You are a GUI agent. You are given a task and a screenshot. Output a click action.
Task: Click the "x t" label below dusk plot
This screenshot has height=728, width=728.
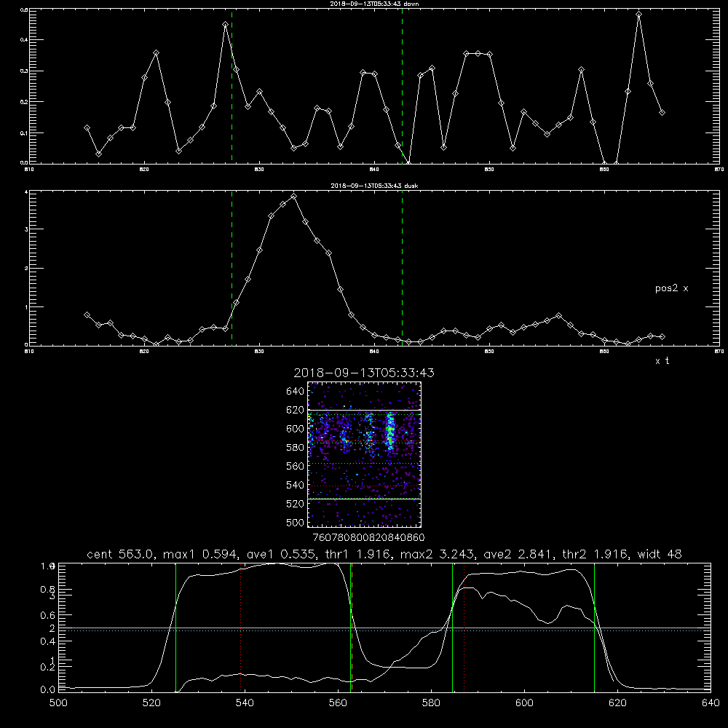coord(662,361)
